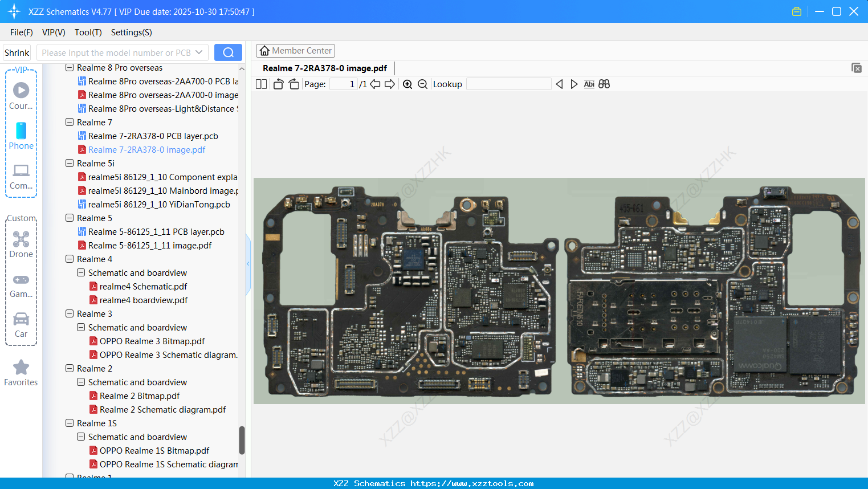
Task: Open the model number dropdown
Action: 199,52
